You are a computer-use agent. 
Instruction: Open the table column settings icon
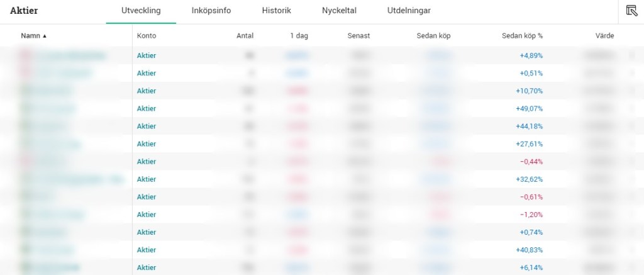click(631, 11)
